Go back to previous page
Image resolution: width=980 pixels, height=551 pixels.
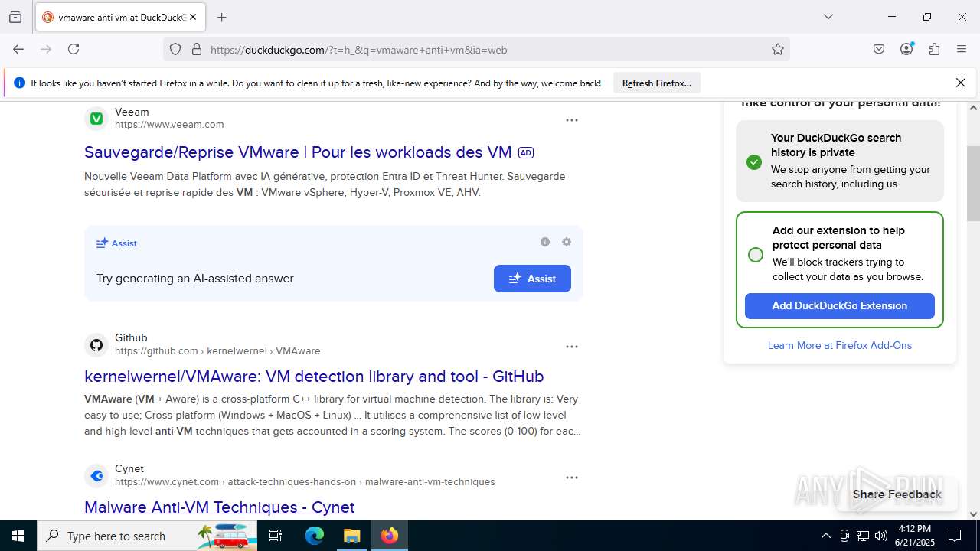point(18,49)
